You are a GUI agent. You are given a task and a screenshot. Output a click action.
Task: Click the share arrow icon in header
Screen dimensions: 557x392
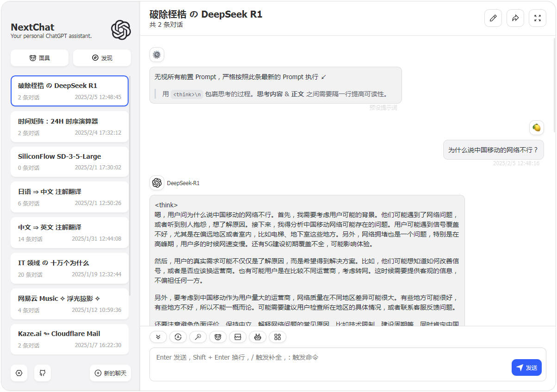click(515, 18)
